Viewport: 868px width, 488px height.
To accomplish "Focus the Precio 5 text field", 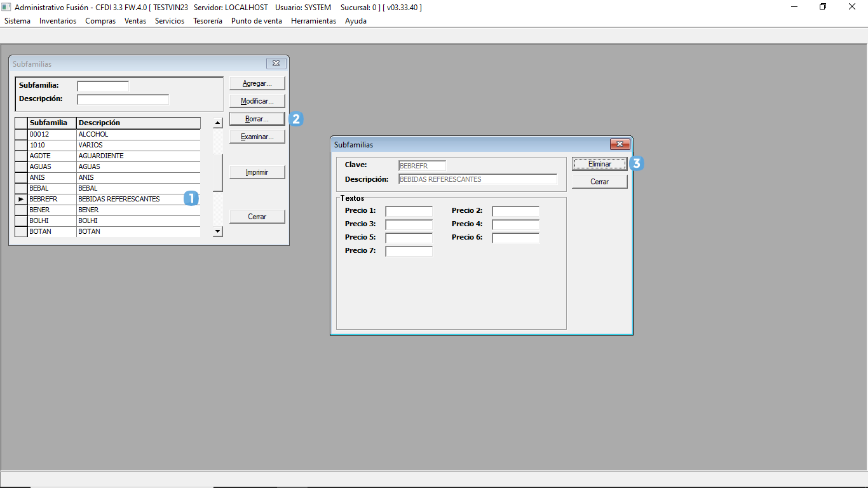I will 409,238.
